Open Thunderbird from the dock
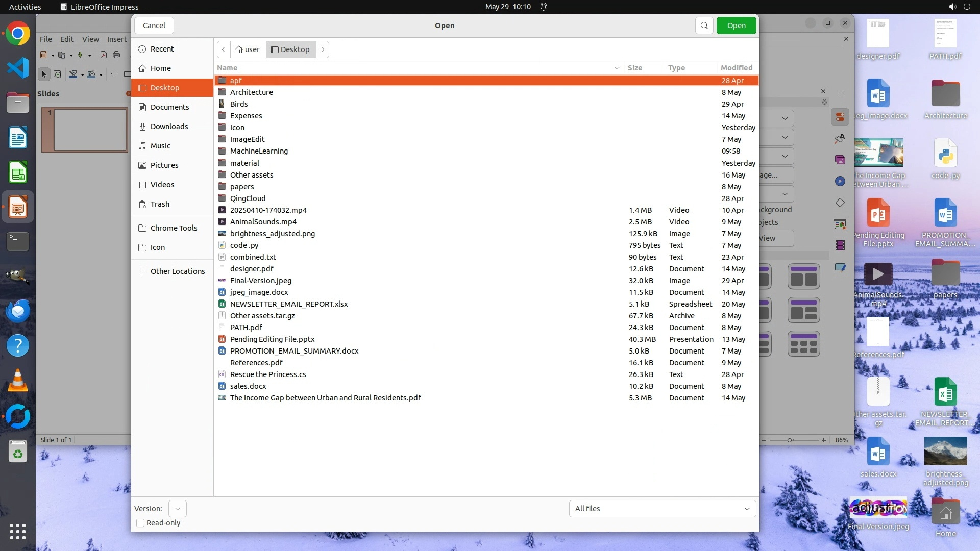Screen dimensions: 980x551 pyautogui.click(x=18, y=311)
